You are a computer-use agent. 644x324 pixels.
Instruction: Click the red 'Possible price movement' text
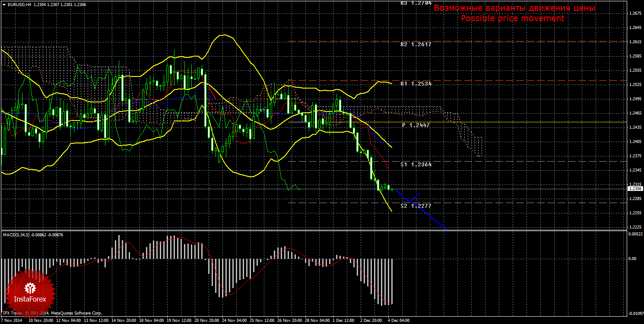coord(512,19)
